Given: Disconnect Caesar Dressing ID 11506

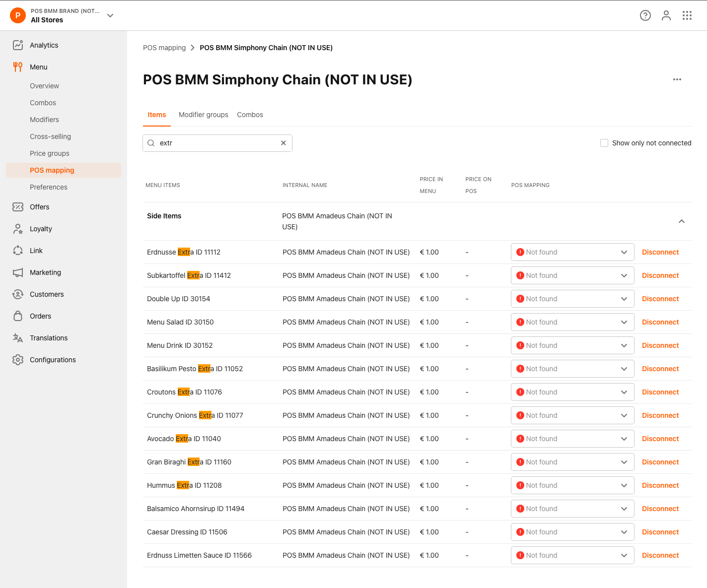Looking at the screenshot, I should click(660, 532).
